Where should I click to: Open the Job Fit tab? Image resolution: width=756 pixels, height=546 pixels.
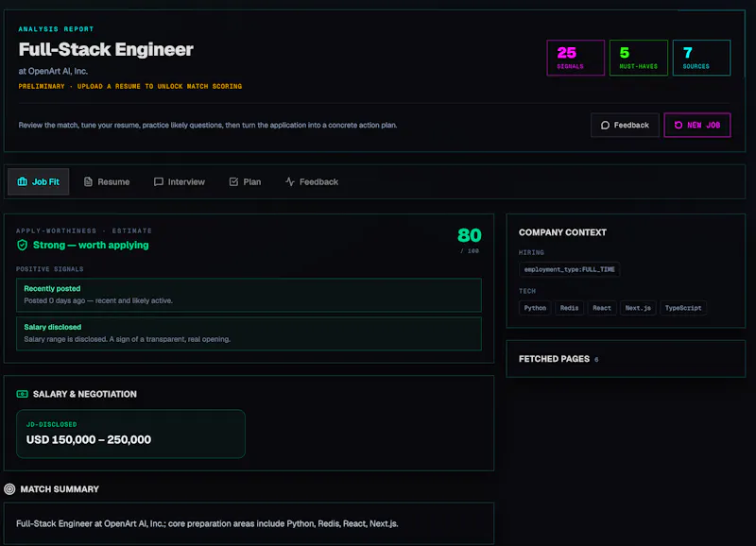[39, 181]
